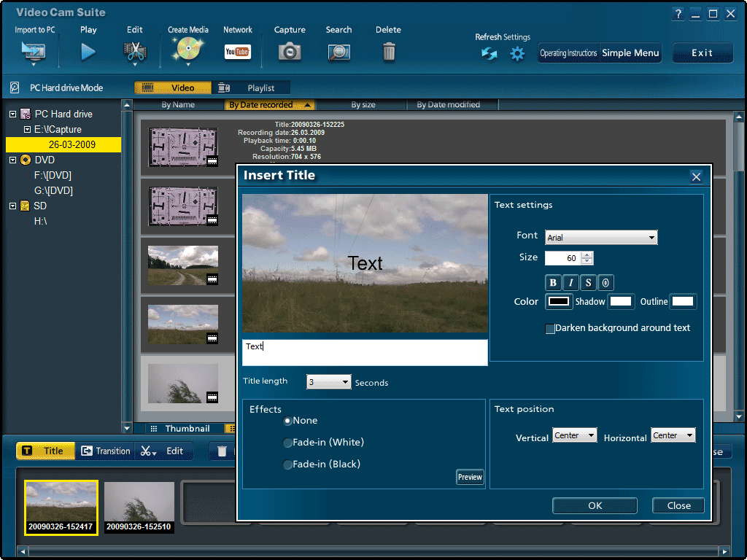Open the Title length dropdown
747x560 pixels.
click(x=328, y=382)
